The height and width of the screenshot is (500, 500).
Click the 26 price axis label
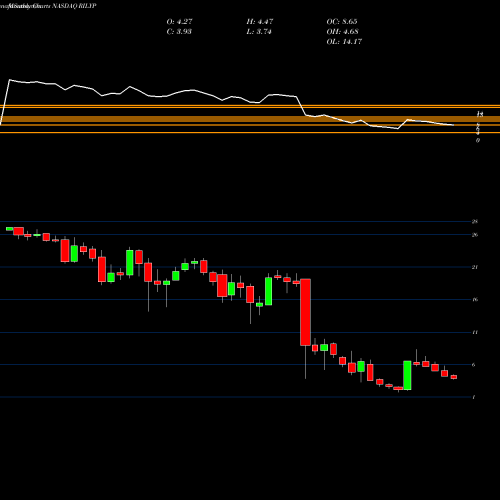click(475, 235)
